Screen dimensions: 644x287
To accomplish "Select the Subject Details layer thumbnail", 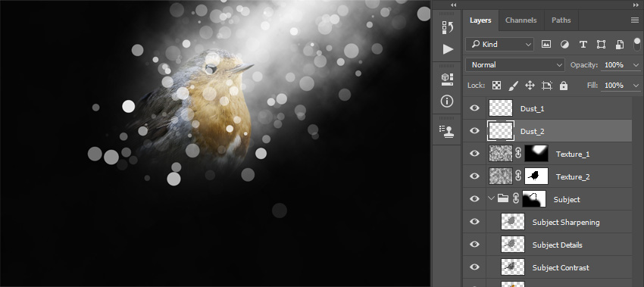I will 513,245.
